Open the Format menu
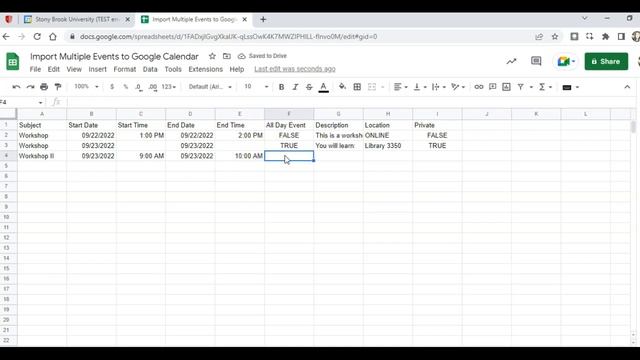 tap(124, 69)
